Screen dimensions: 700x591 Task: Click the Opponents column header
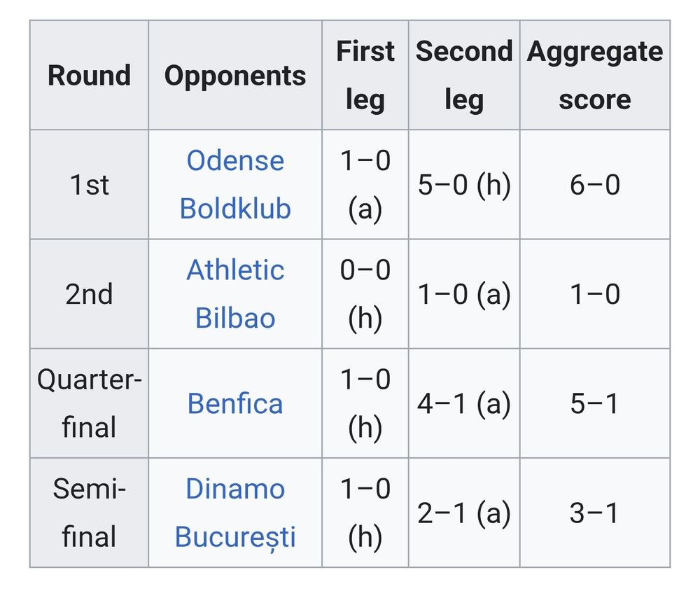coord(235,75)
